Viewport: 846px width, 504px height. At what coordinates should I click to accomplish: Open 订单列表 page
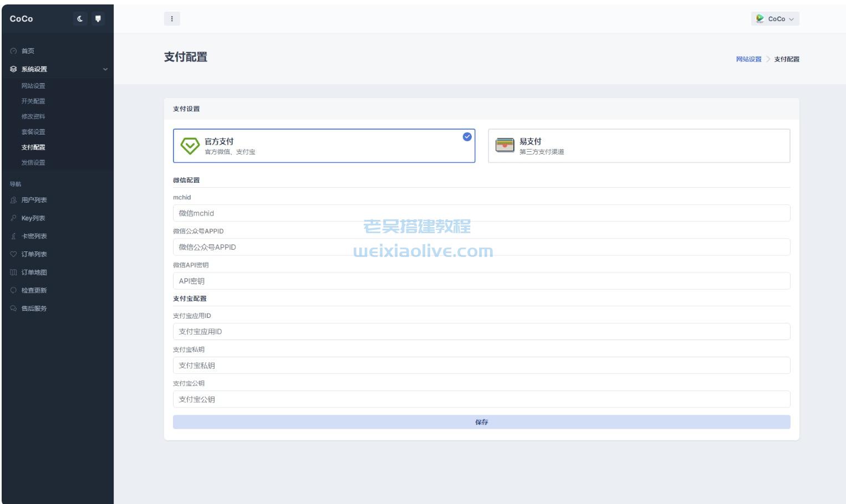tap(34, 254)
